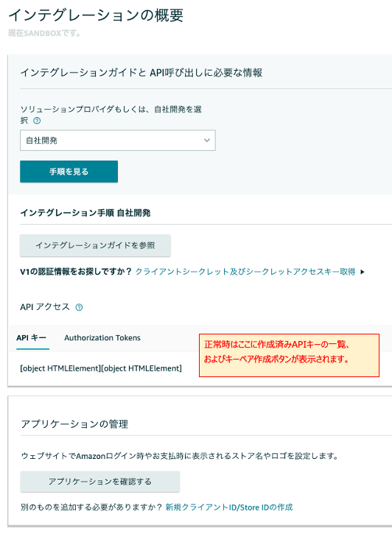
Task: Open 新規クライアントID/Store IDの作成 link
Action: pyautogui.click(x=229, y=508)
